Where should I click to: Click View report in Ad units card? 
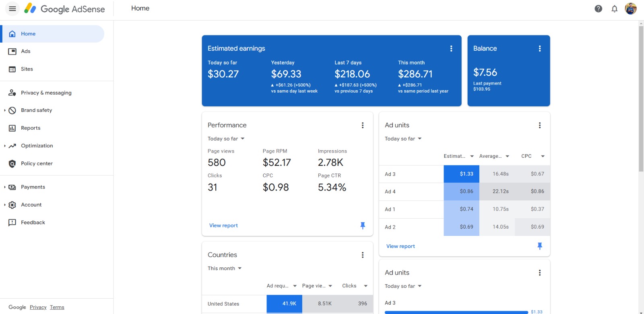(x=400, y=246)
